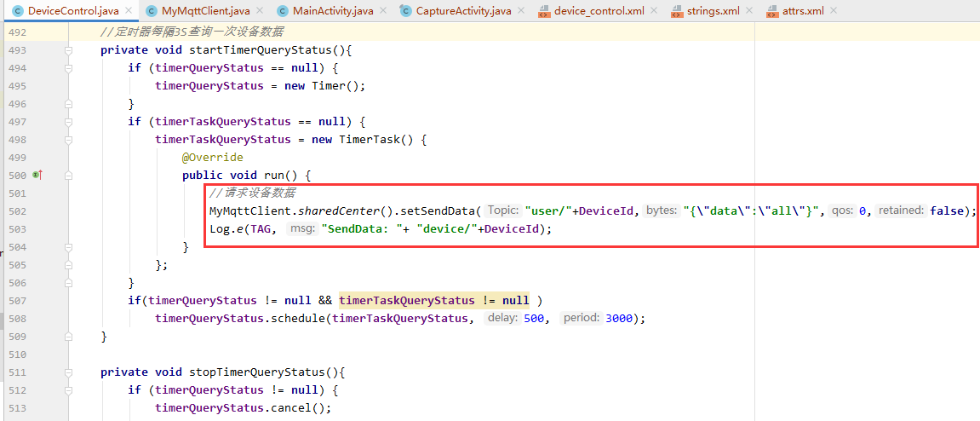This screenshot has height=421, width=980.
Task: Click the class icon on MyMqttClient.java tab
Action: tap(152, 10)
